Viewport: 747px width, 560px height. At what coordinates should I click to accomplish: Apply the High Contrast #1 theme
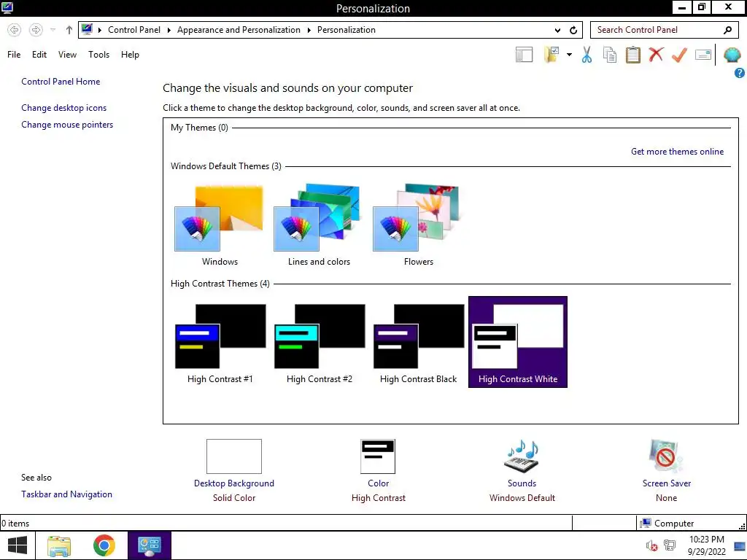click(x=220, y=342)
